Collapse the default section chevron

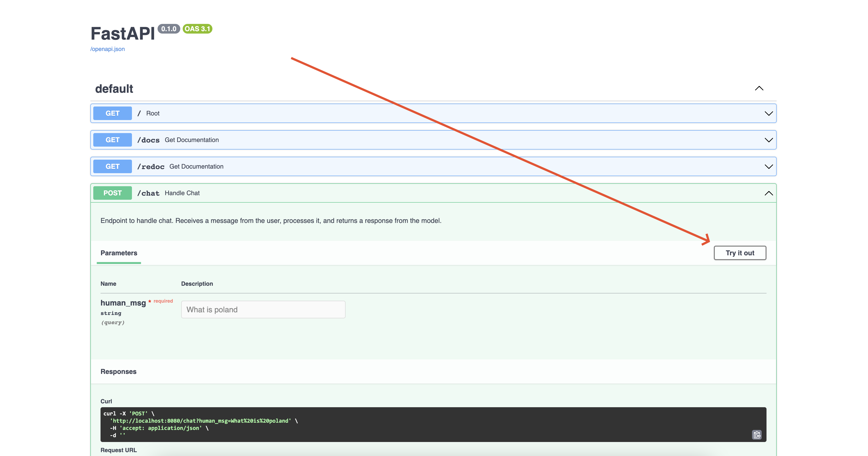pyautogui.click(x=759, y=88)
